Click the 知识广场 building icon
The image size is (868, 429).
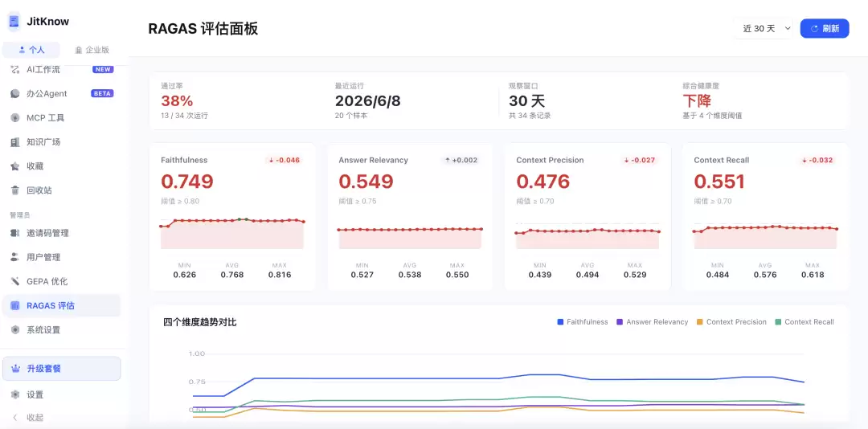pos(15,142)
